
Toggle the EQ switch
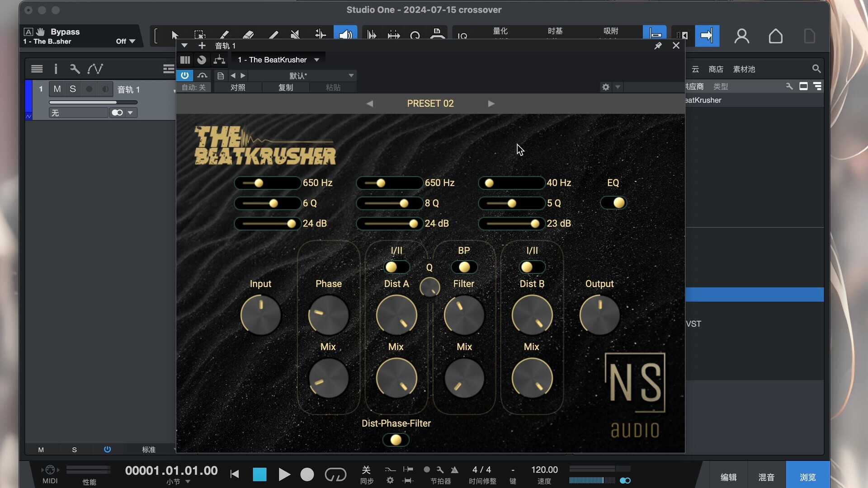pyautogui.click(x=613, y=203)
